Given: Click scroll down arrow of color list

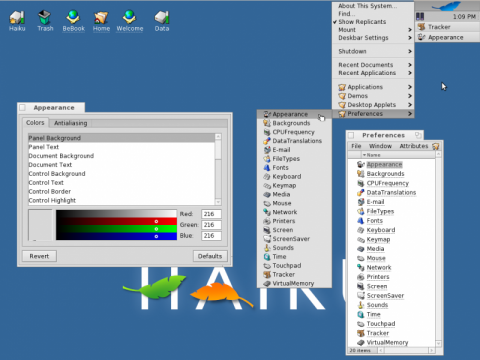Looking at the screenshot, I should [218, 202].
